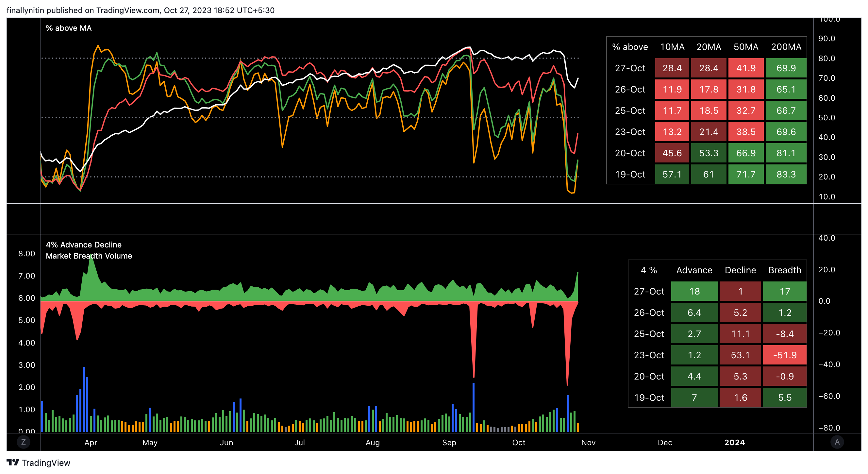
Task: Click the 27-Oct 200MA value 69.9
Action: (x=786, y=68)
